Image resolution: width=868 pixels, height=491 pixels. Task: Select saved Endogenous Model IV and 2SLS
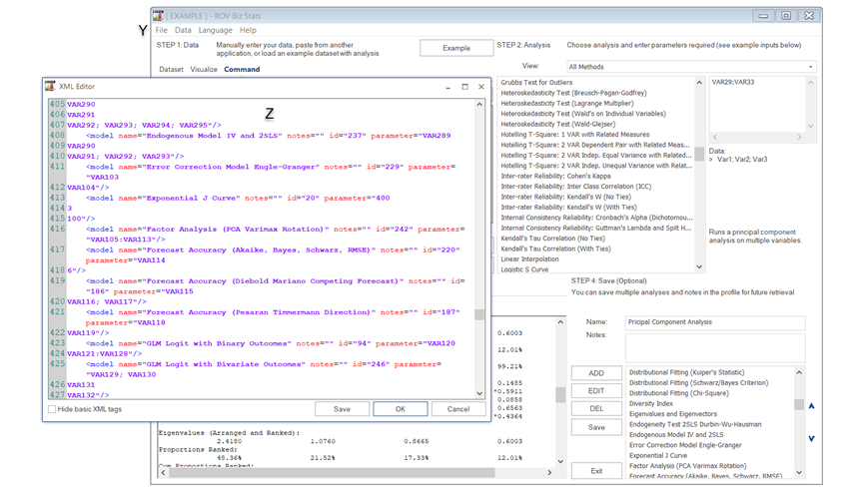point(676,434)
